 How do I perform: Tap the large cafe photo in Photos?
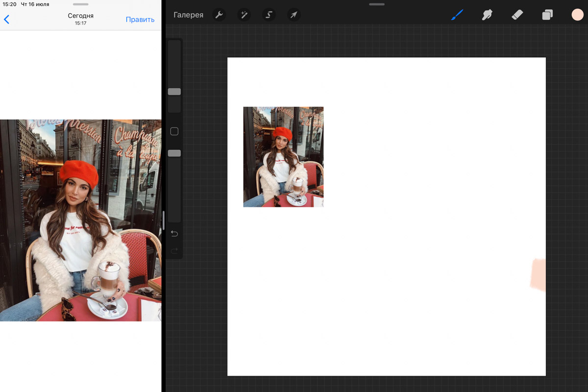click(x=80, y=220)
